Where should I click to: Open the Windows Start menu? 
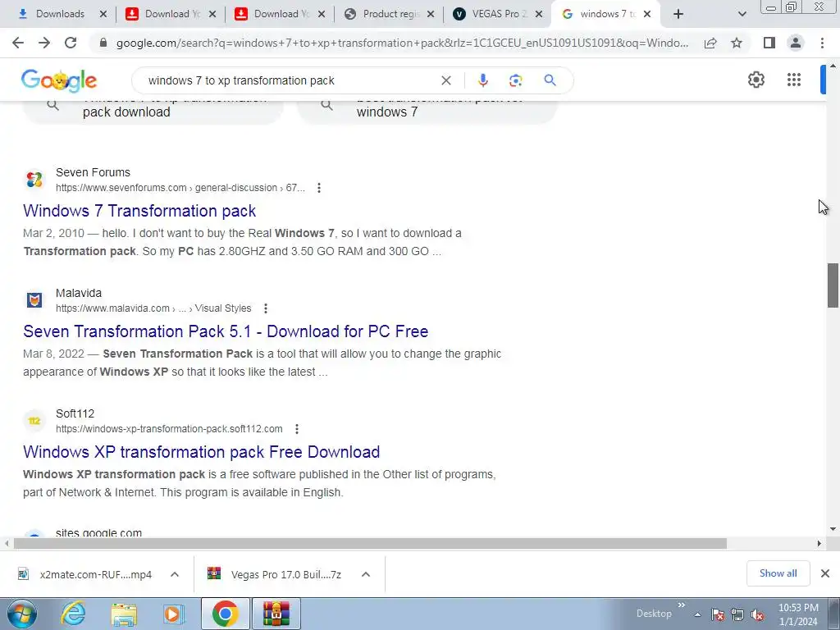[x=22, y=614]
